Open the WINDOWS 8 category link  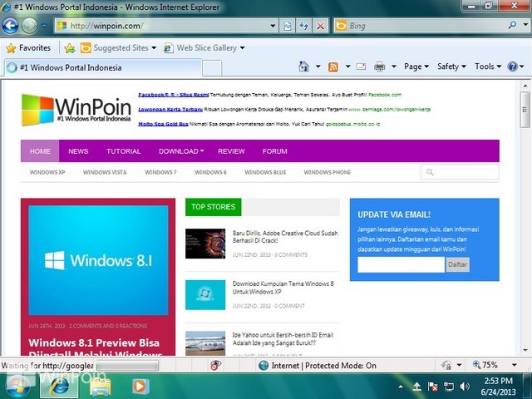point(210,172)
